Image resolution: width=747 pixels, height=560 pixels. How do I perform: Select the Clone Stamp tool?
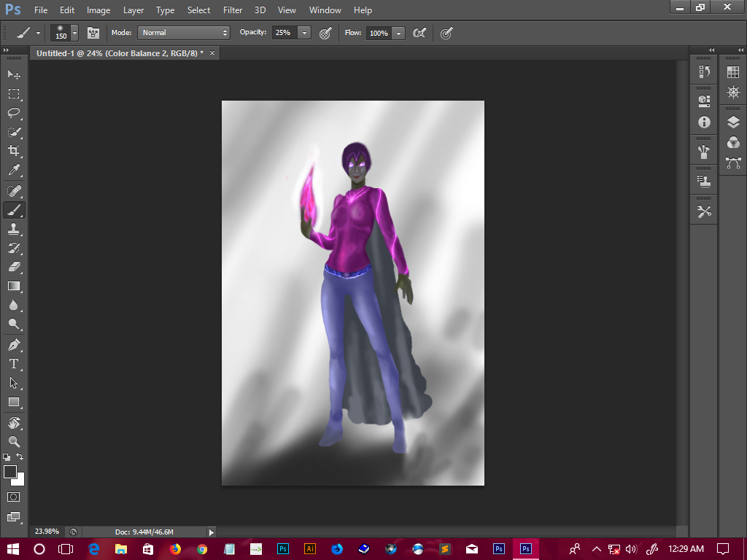14,228
